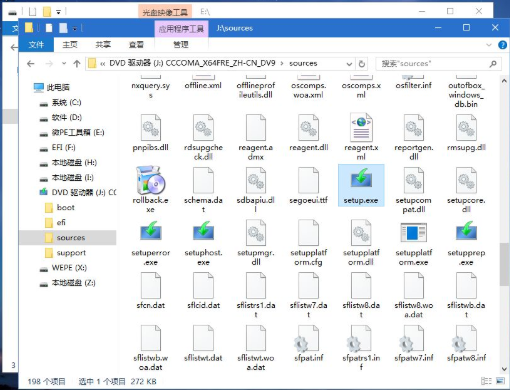Click the 光盘映像工具 tab in the E:\ window
510x390 pixels.
point(165,12)
